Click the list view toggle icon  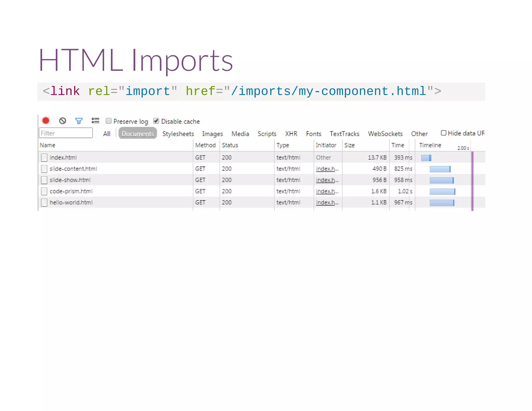pyautogui.click(x=95, y=121)
